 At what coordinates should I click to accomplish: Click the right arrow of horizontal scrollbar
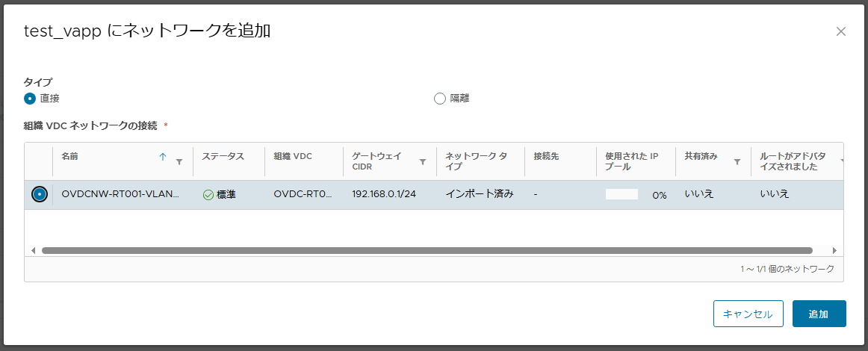(835, 250)
